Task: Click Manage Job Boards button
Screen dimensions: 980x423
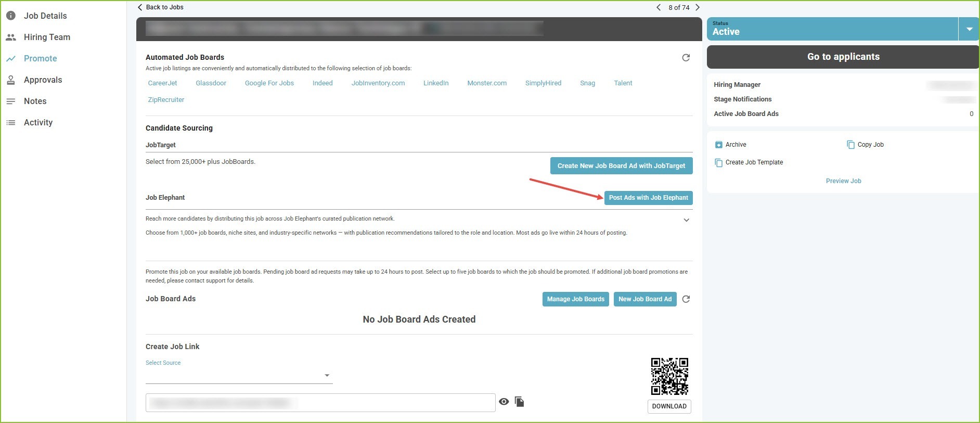Action: (x=575, y=299)
